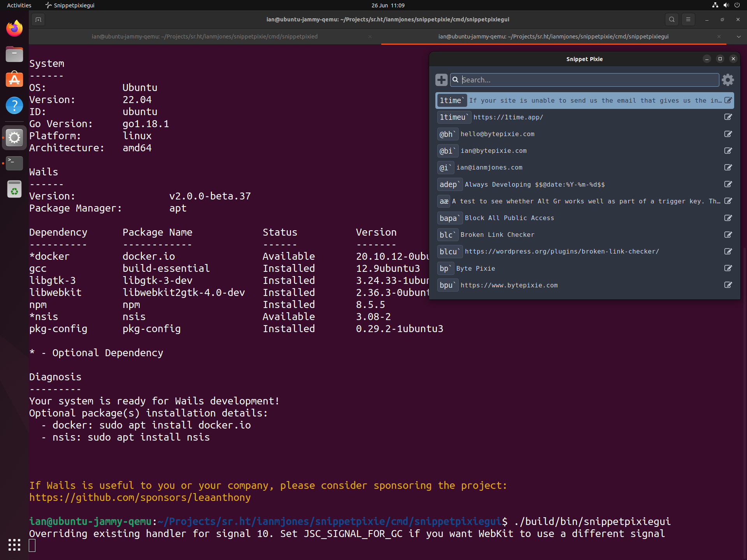
Task: Open the terminal tab list chevron
Action: (x=738, y=36)
